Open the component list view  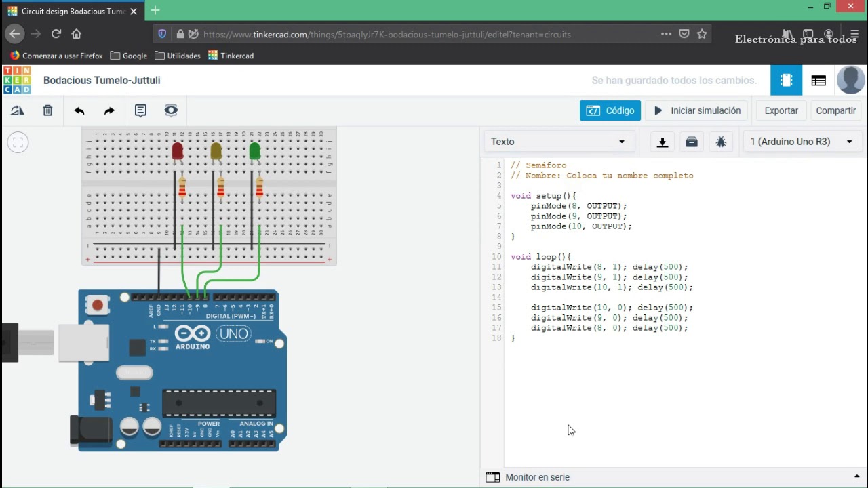[818, 80]
